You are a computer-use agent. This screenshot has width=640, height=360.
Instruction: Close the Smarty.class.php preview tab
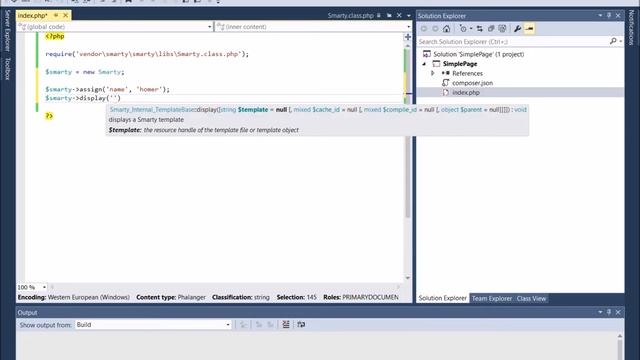click(x=399, y=16)
